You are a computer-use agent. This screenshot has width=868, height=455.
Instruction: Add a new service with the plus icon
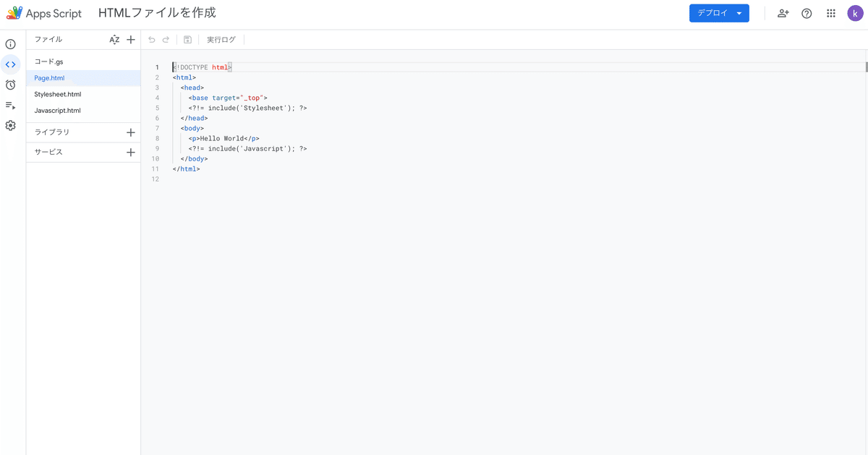click(131, 152)
